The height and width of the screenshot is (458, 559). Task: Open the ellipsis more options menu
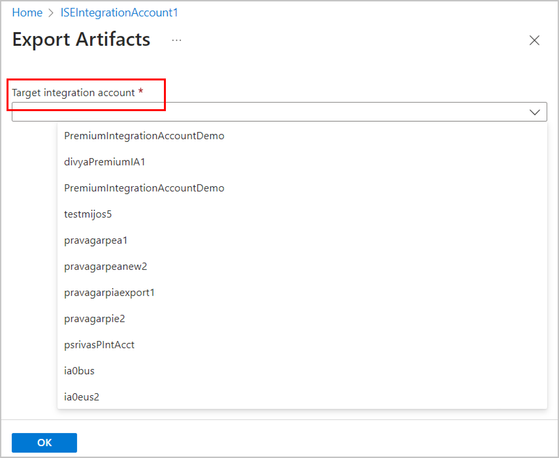click(x=176, y=40)
